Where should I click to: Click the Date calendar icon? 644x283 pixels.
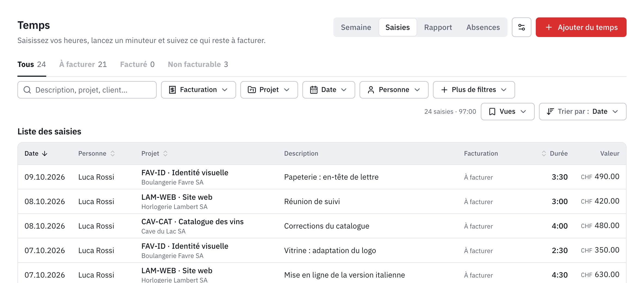pyautogui.click(x=314, y=90)
